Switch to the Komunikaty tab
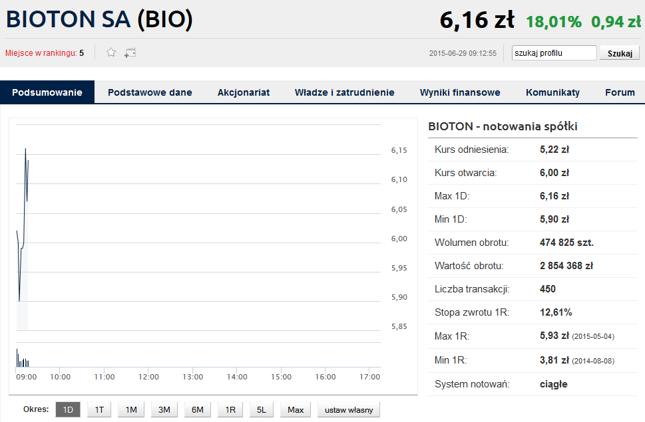 click(552, 92)
